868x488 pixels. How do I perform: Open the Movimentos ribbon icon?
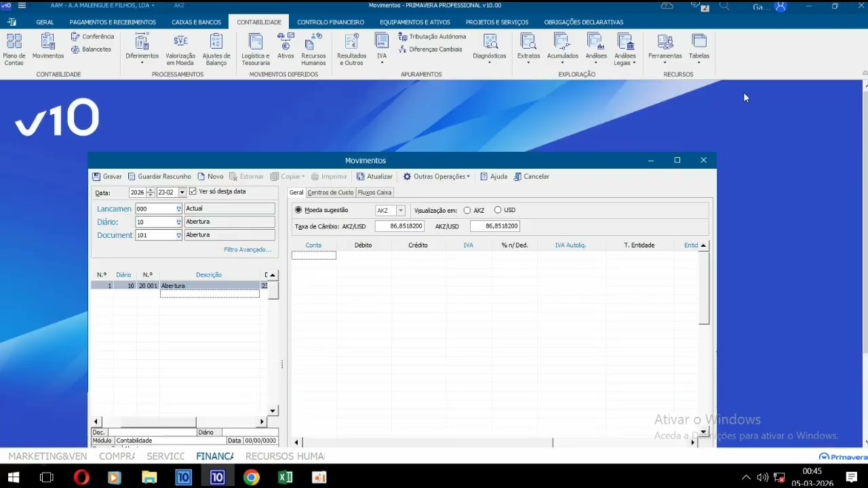coord(48,46)
